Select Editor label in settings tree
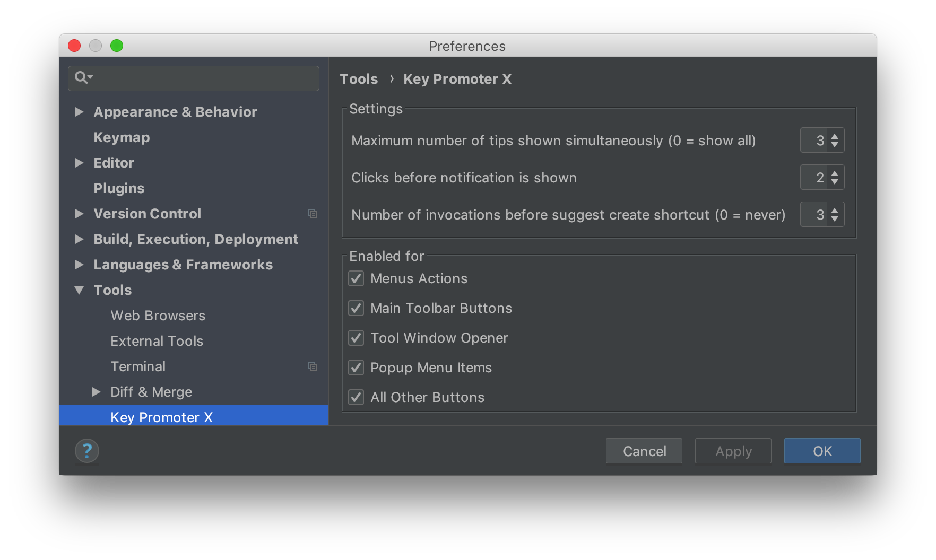The image size is (936, 560). 114,163
